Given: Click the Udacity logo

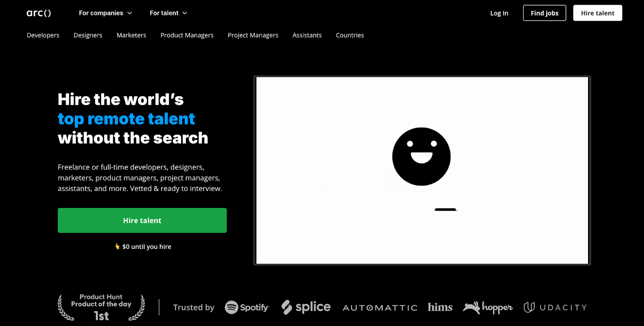Looking at the screenshot, I should pyautogui.click(x=555, y=307).
